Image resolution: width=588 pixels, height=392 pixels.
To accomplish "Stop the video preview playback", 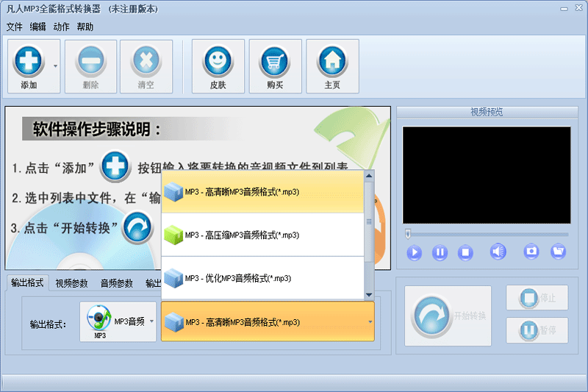I will click(x=465, y=252).
